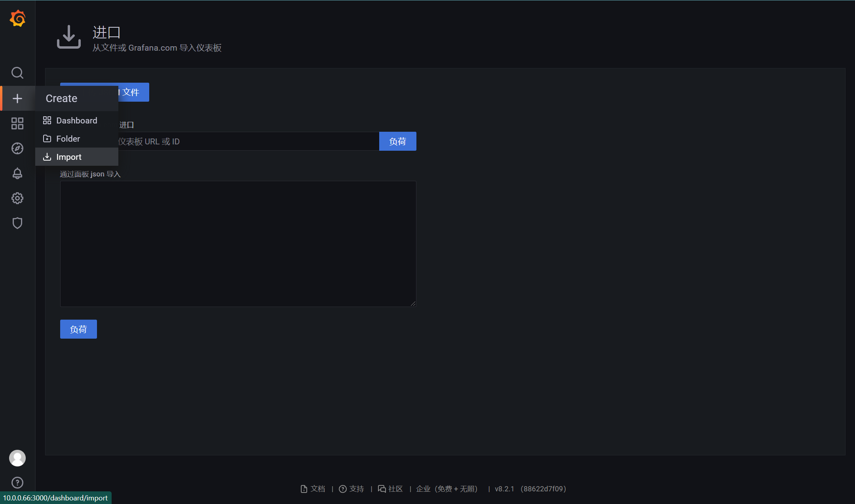855x504 pixels.
Task: Click the user avatar in sidebar
Action: [x=17, y=458]
